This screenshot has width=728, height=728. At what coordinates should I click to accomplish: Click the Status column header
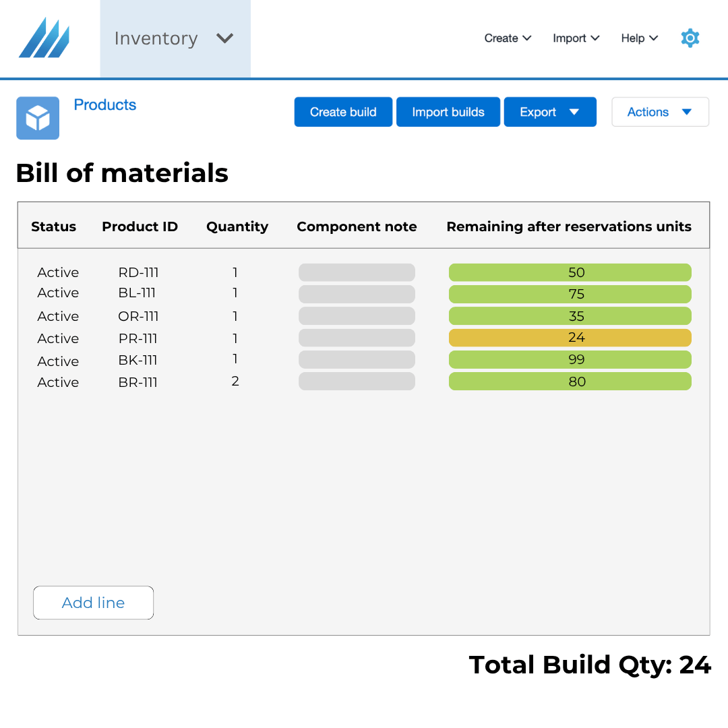tap(53, 226)
